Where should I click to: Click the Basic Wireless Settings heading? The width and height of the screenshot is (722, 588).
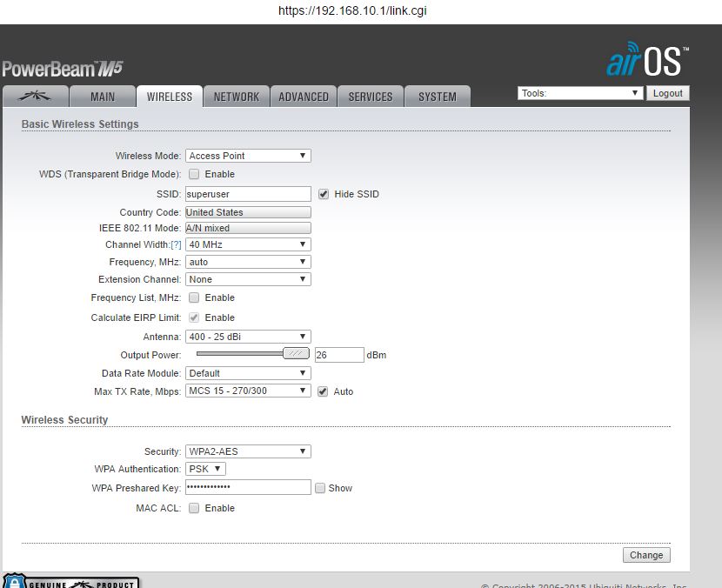(80, 124)
